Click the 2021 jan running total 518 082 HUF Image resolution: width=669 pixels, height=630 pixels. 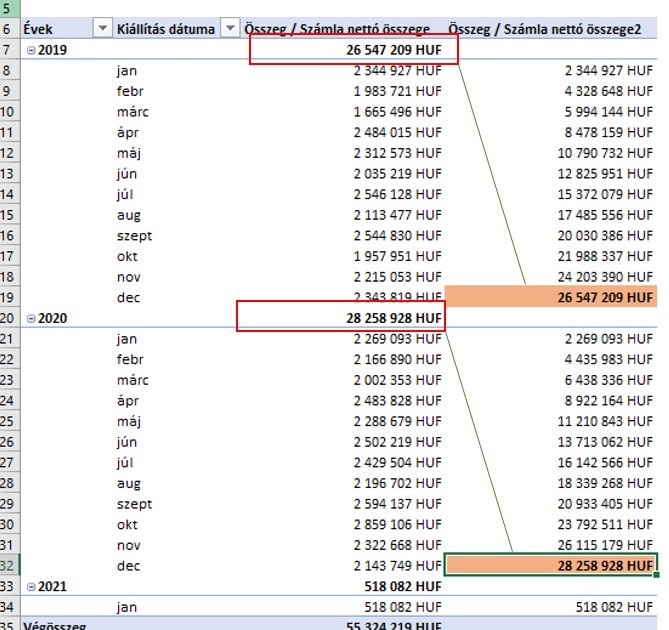pos(614,607)
